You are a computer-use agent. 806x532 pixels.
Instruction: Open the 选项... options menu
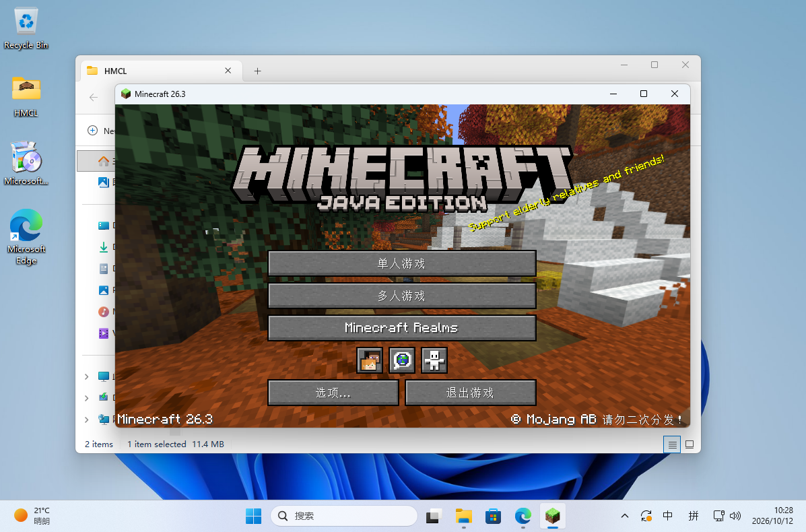point(333,393)
